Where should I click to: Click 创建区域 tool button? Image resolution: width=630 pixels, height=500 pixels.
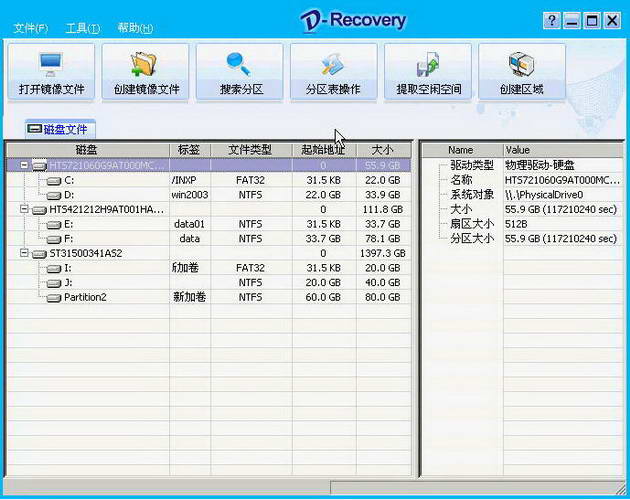click(x=522, y=72)
